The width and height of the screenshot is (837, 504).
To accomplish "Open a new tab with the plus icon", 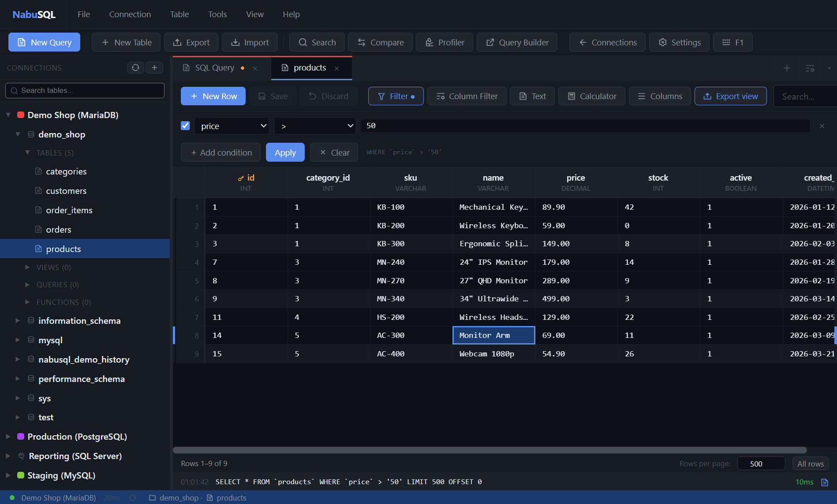I will (787, 68).
